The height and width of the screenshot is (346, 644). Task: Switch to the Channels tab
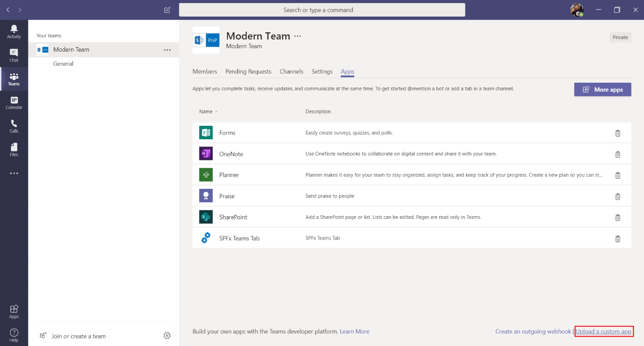291,71
